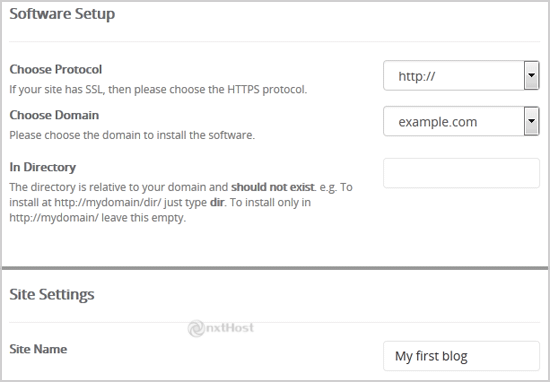Viewport: 550px width, 382px height.
Task: Open the example.com domain dropdown
Action: pos(461,121)
